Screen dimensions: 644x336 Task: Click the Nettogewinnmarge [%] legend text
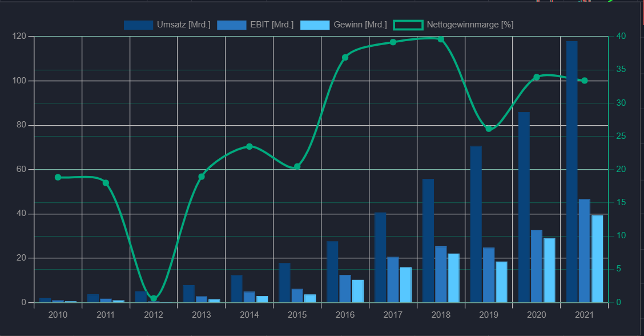click(470, 25)
